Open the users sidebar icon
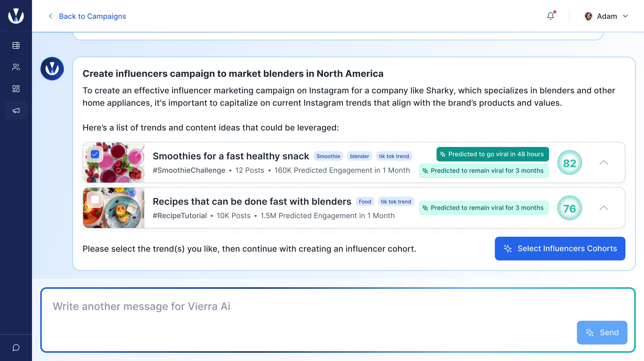Image resolution: width=644 pixels, height=361 pixels. pos(16,67)
